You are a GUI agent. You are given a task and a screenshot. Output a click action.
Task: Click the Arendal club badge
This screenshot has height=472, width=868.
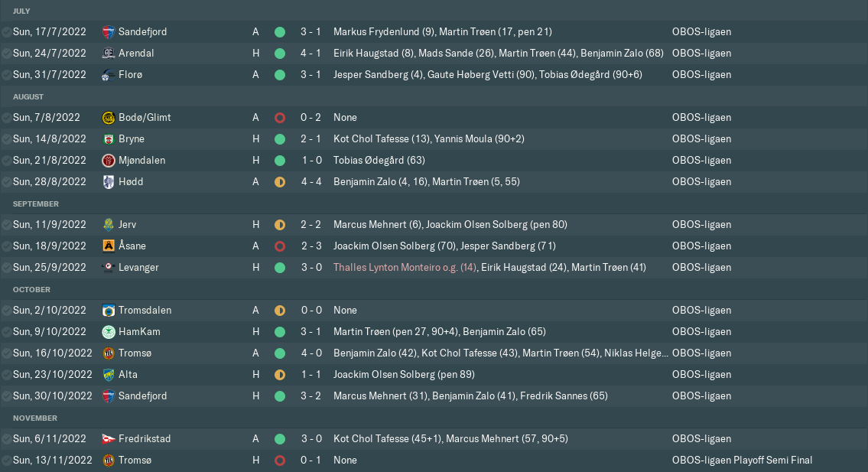(109, 54)
